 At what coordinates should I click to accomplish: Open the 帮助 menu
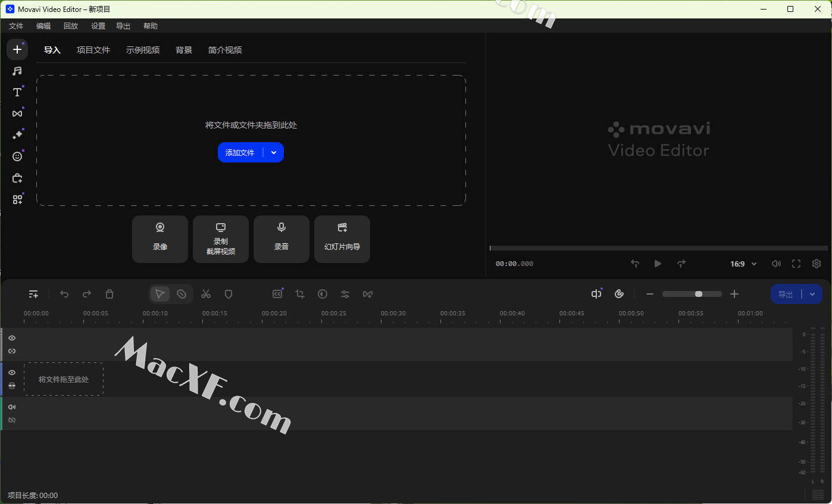point(151,26)
